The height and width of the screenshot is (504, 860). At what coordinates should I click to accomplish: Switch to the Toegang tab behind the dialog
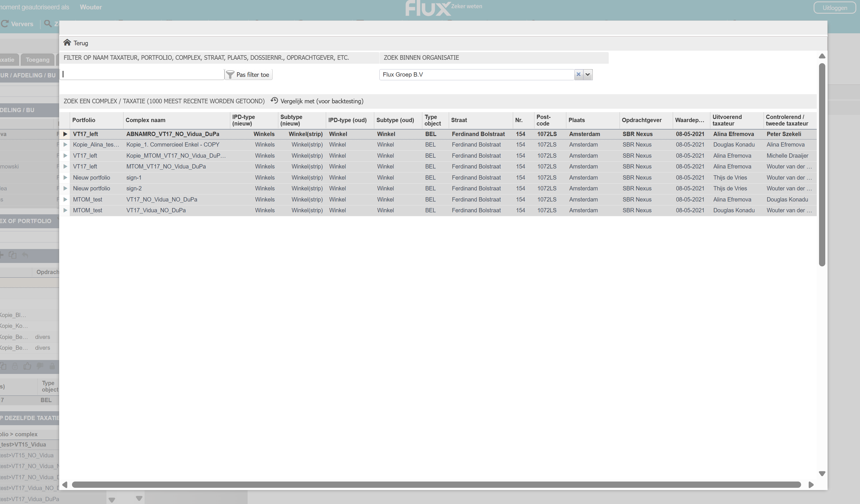point(38,60)
